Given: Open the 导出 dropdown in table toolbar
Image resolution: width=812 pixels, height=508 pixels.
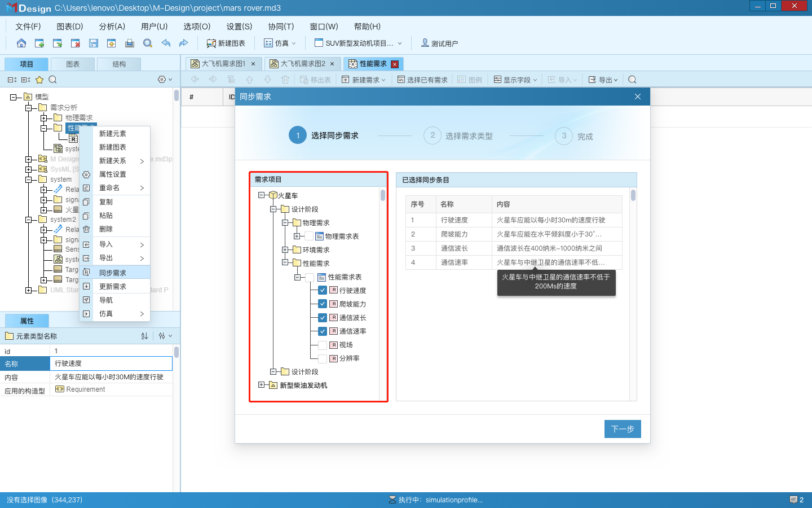Looking at the screenshot, I should click(x=603, y=80).
